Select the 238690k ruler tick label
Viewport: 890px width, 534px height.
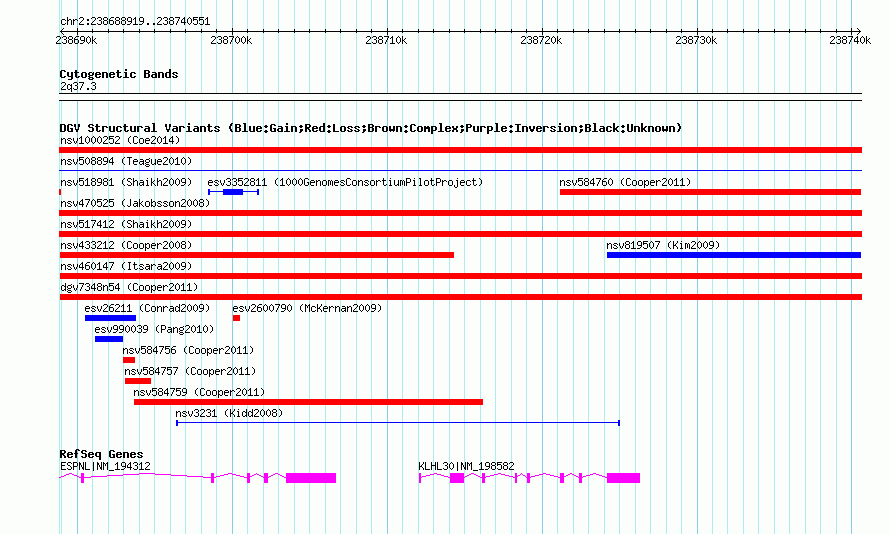(x=76, y=40)
